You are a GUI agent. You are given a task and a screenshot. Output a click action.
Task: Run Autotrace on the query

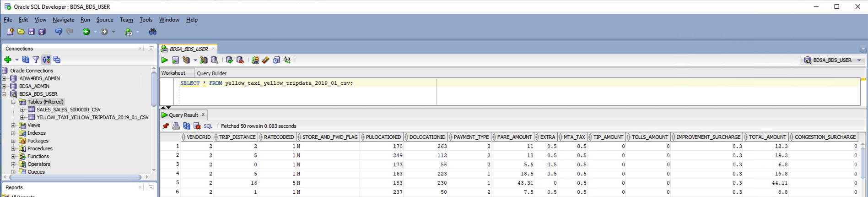pos(204,60)
